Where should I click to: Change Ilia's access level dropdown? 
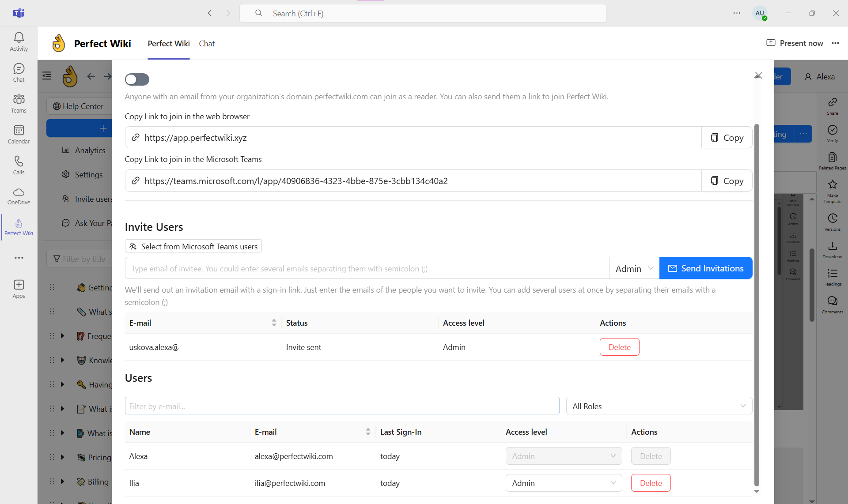point(564,483)
